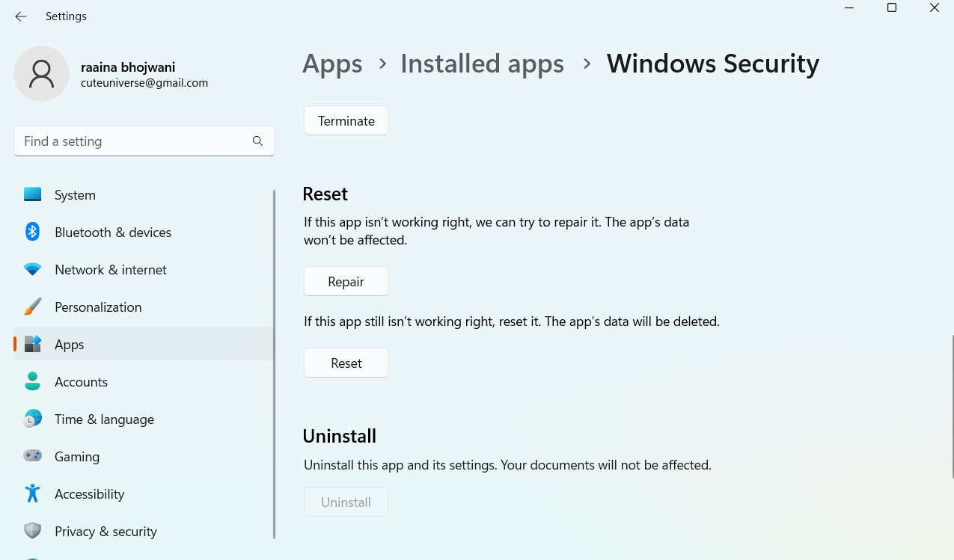Click the System monitor icon
The image size is (954, 560).
coord(32,194)
